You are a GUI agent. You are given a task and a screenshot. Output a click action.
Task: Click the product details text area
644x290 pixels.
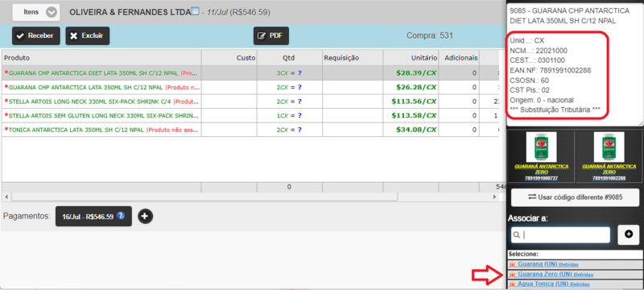point(575,64)
